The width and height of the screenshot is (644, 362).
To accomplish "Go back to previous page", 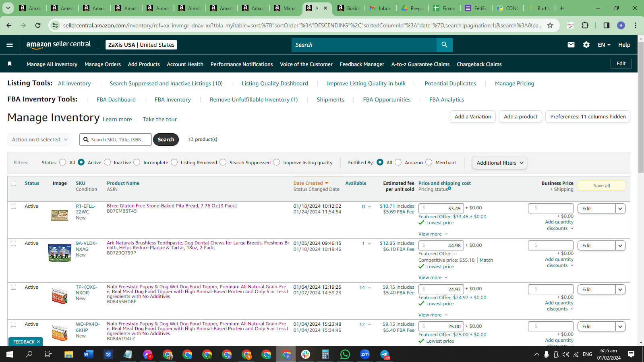I will tap(9, 25).
